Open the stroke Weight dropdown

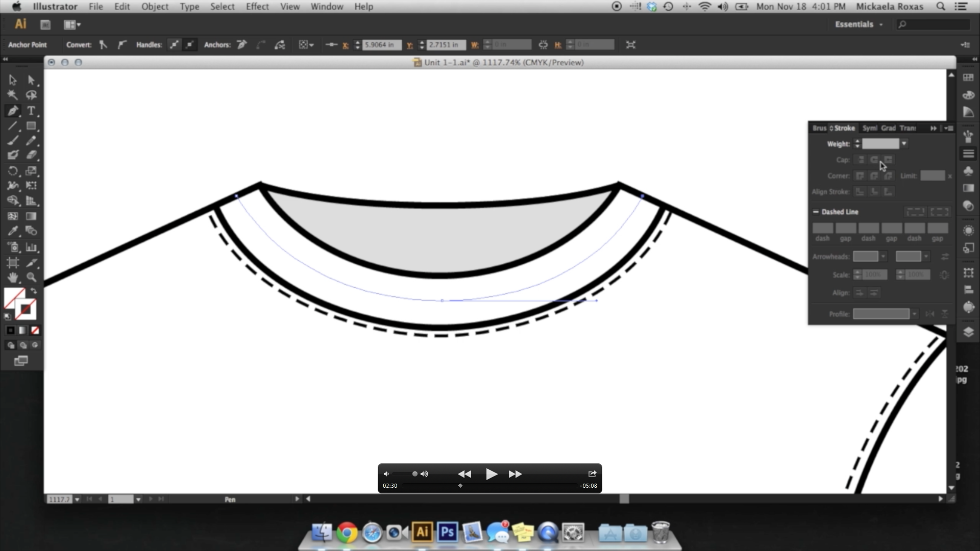[904, 143]
